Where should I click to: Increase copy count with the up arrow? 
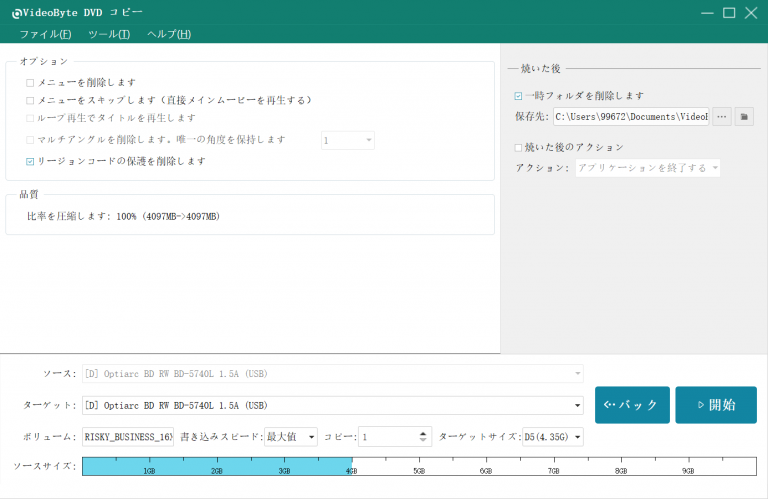[x=425, y=432]
